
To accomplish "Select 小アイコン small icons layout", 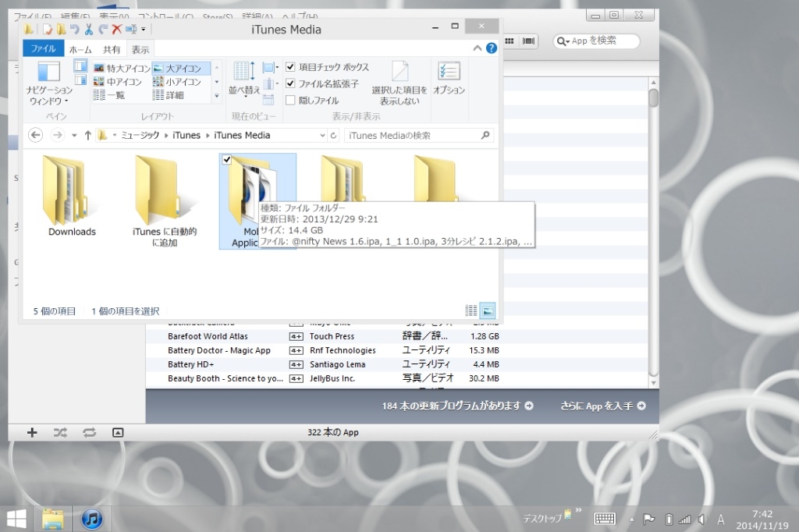I will [177, 82].
